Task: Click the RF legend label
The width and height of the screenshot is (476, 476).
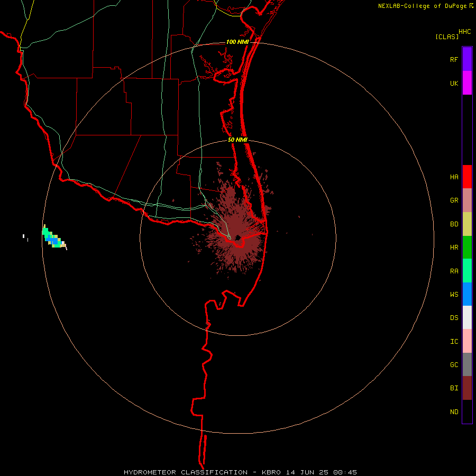Action: pyautogui.click(x=454, y=59)
